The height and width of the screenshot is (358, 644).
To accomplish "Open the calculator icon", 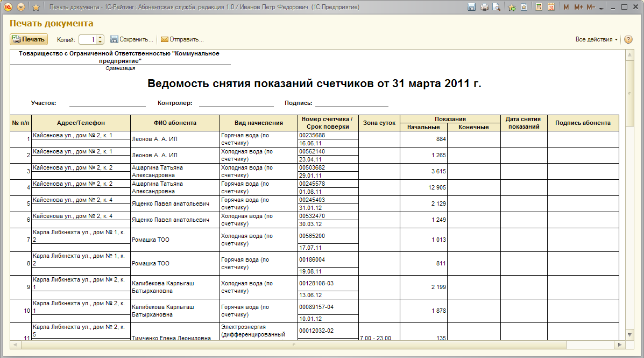I will point(539,8).
